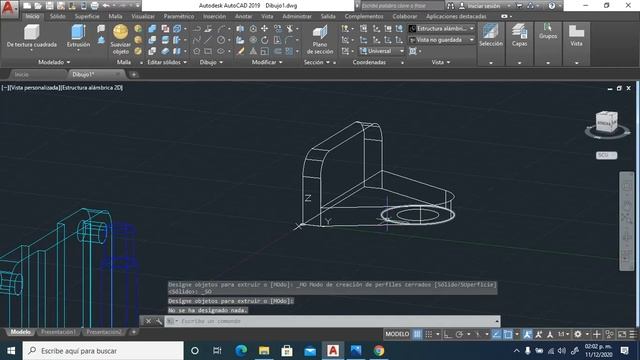640x360 pixels.
Task: Open the Inserción ribbon tab
Action: click(x=214, y=16)
